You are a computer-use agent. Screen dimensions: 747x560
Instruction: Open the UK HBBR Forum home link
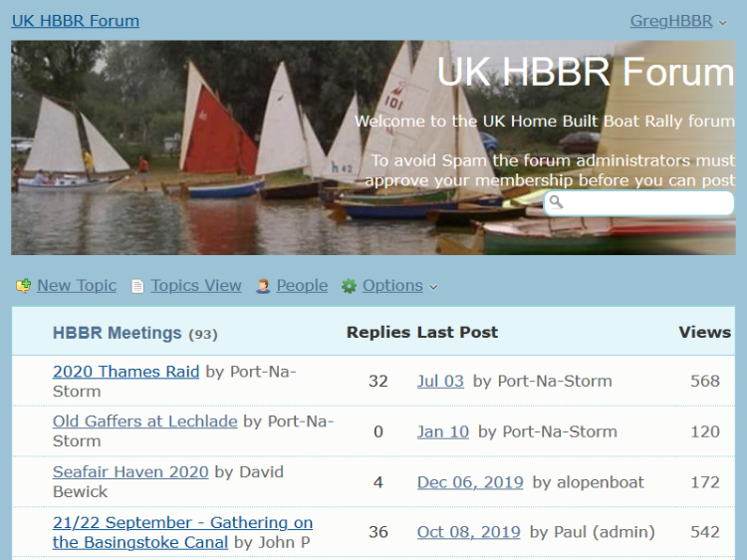tap(76, 21)
